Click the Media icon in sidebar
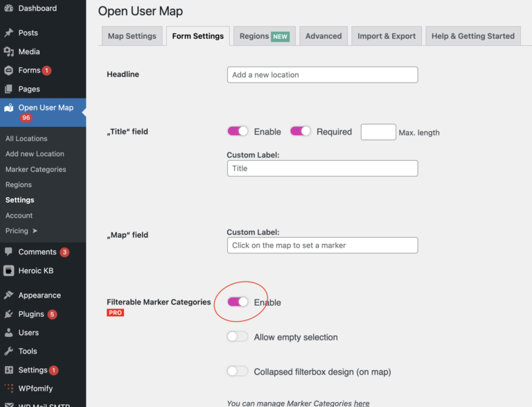The width and height of the screenshot is (532, 407). coord(9,51)
